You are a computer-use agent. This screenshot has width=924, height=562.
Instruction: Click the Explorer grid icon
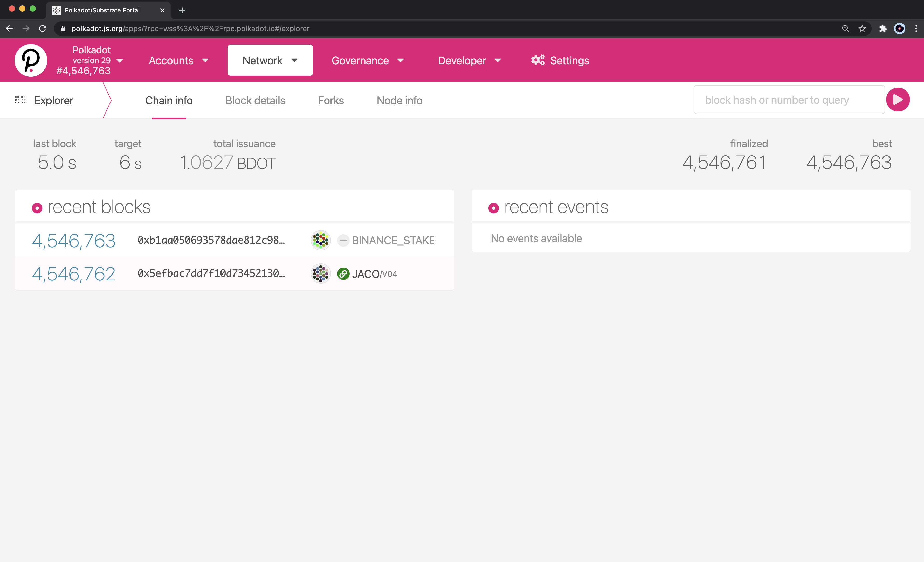coord(20,100)
